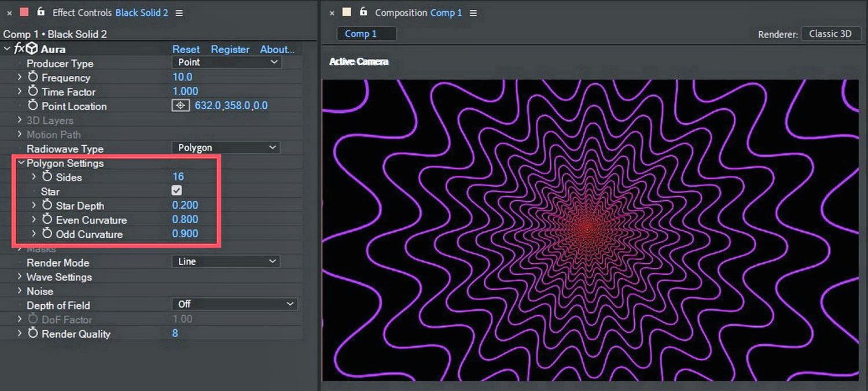This screenshot has height=391, width=868.
Task: Select the Effect Controls Black Solid 2 tab
Action: point(110,12)
